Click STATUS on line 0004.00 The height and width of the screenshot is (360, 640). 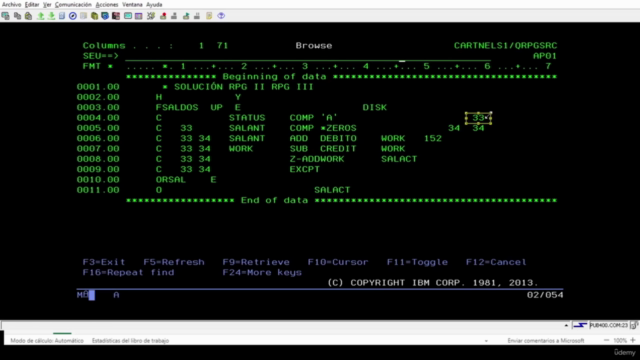pos(247,118)
